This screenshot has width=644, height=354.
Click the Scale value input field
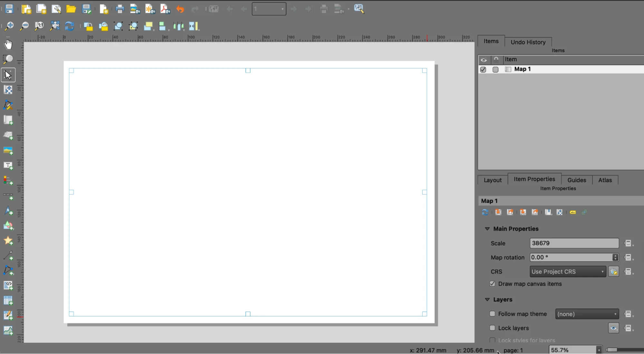(x=574, y=243)
